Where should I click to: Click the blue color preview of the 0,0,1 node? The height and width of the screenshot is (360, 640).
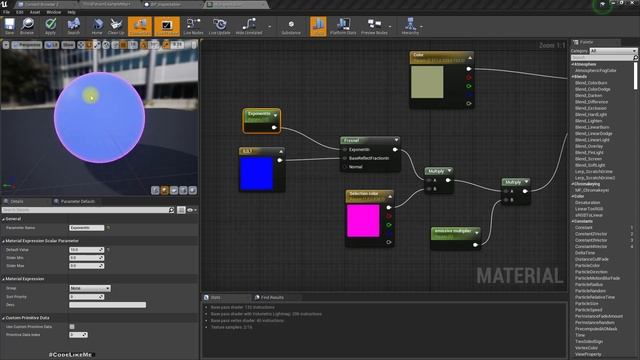256,174
